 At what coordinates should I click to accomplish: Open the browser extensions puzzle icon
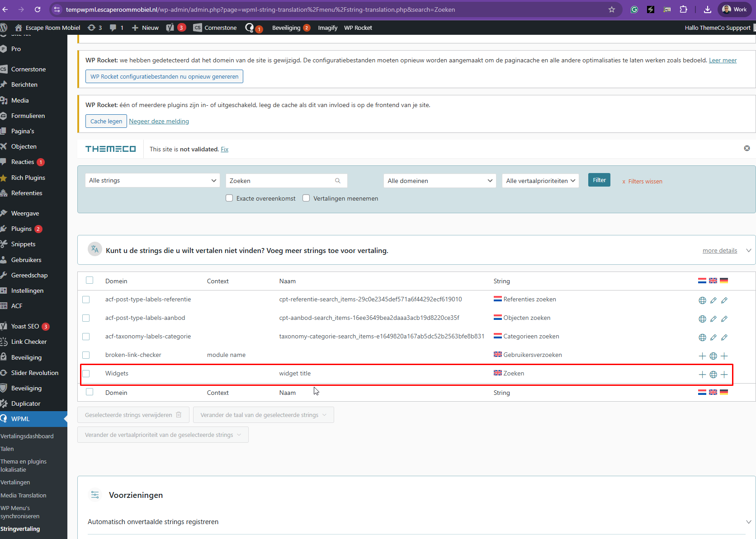[x=684, y=9]
